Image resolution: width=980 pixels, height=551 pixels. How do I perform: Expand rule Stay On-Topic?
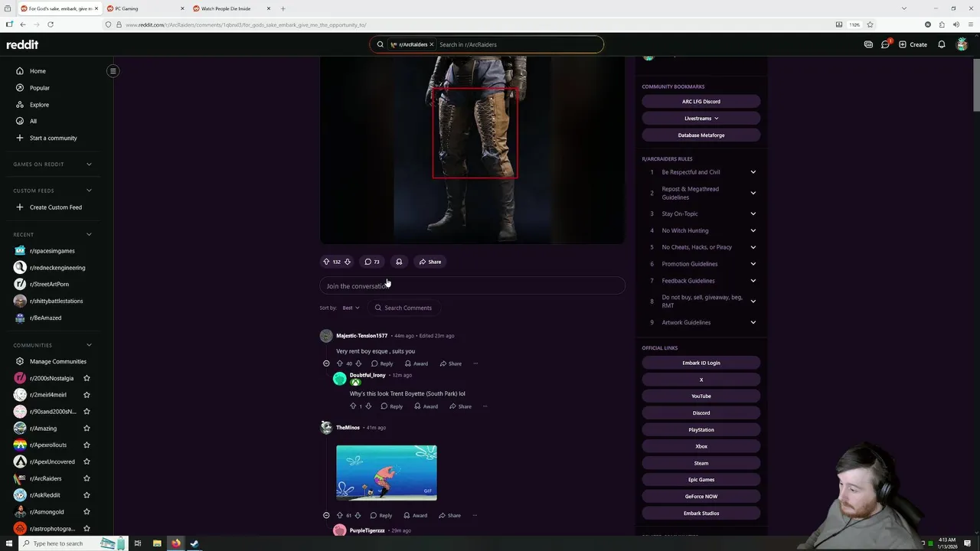753,214
